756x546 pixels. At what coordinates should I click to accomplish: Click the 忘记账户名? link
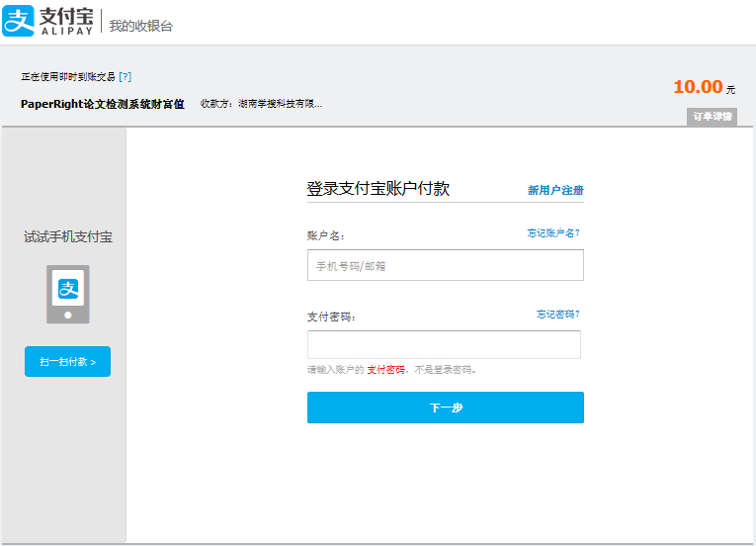pos(553,233)
